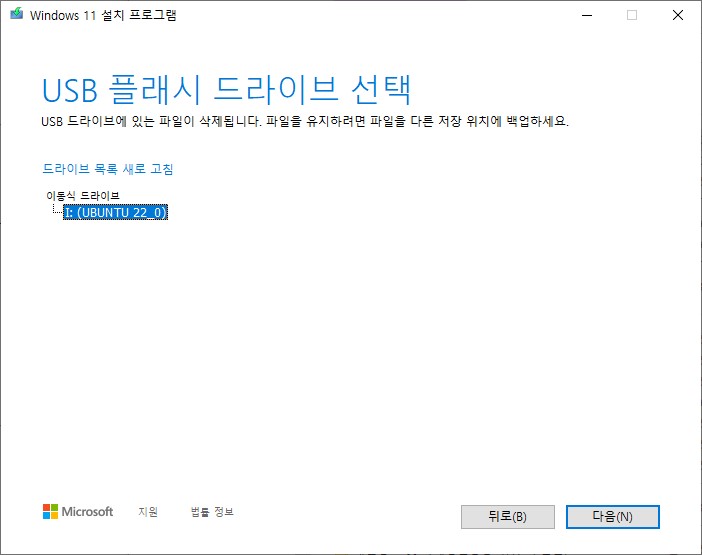The height and width of the screenshot is (555, 702).
Task: Open the 법률 정보 legal link
Action: 212,512
